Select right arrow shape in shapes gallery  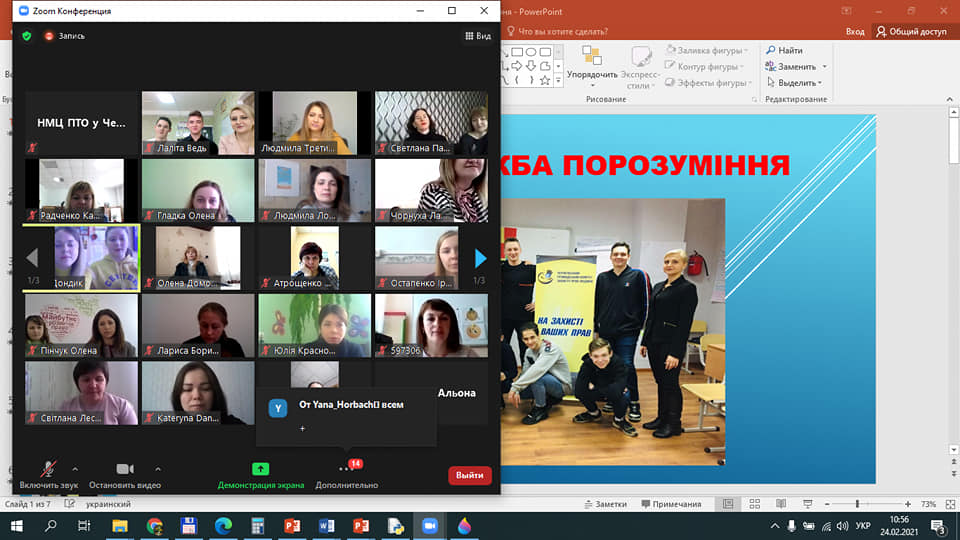(517, 66)
